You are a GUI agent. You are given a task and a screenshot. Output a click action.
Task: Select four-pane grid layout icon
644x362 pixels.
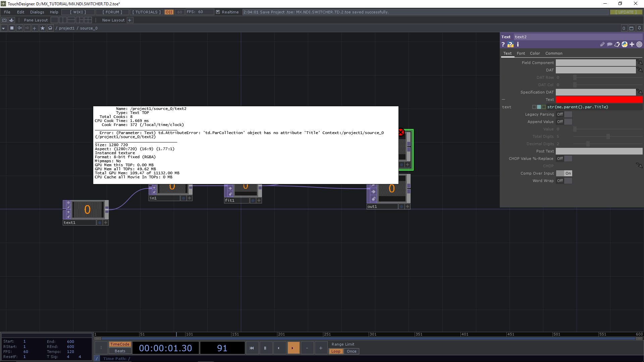[x=88, y=20]
